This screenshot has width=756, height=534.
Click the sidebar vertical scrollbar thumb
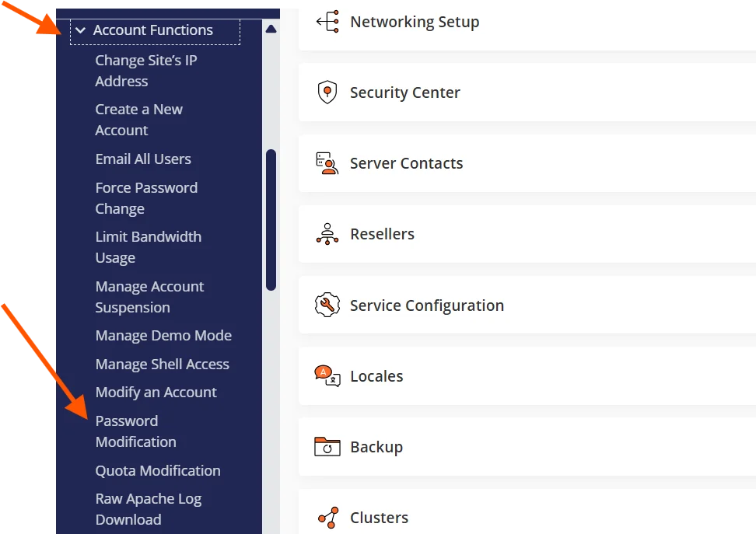pyautogui.click(x=271, y=219)
